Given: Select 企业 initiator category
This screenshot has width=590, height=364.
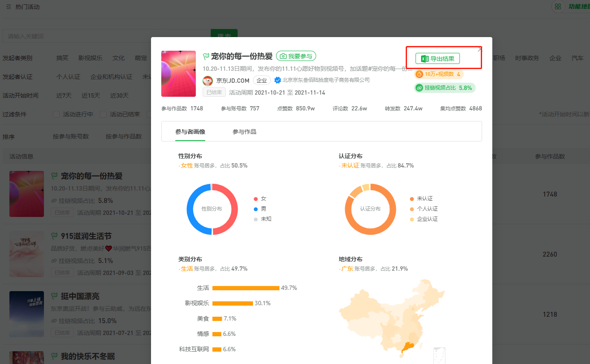Looking at the screenshot, I should coord(555,58).
